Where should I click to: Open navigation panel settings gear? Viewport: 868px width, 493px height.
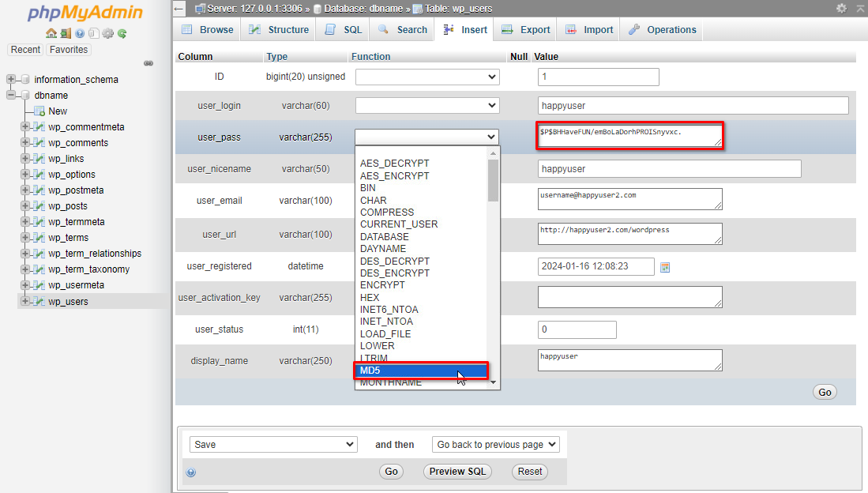pos(108,33)
